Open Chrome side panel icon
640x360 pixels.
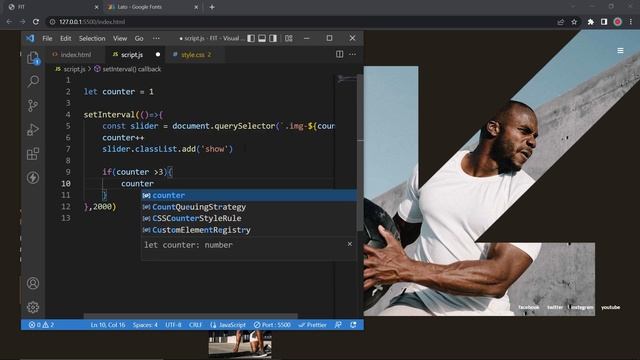[x=604, y=22]
